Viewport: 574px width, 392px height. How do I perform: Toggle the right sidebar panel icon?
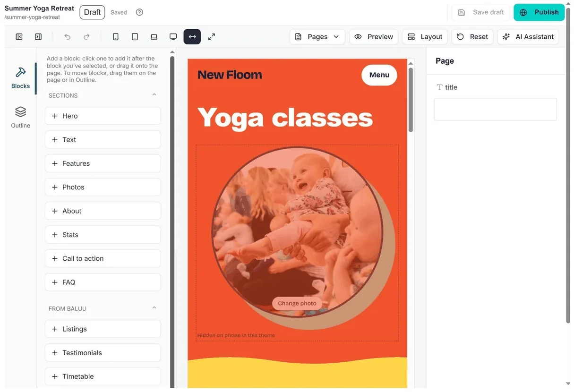click(38, 37)
